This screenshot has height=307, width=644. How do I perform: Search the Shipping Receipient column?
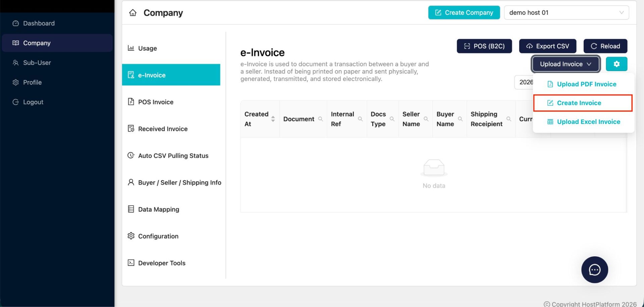[509, 119]
